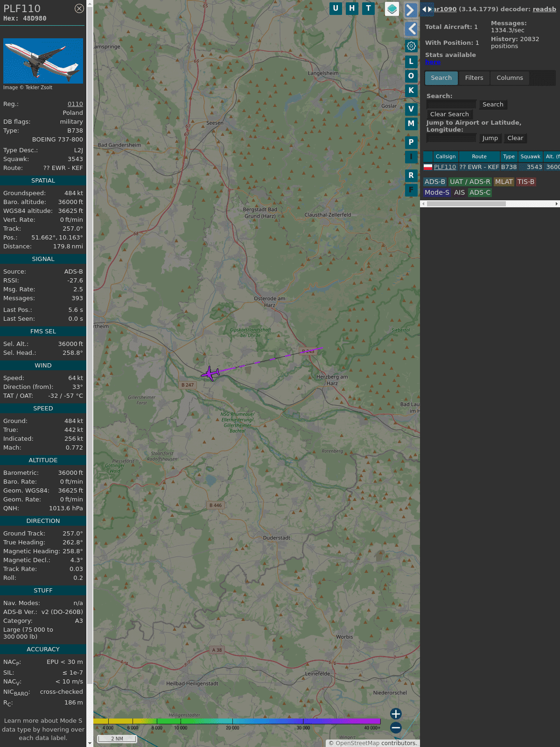
Task: Click the Clear Search button
Action: coord(449,114)
